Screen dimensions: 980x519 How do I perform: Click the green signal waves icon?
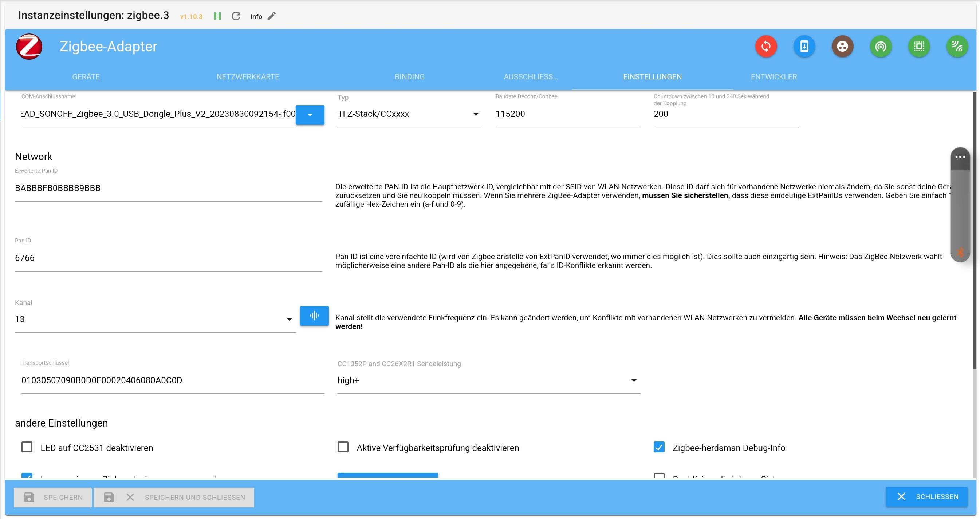click(957, 46)
